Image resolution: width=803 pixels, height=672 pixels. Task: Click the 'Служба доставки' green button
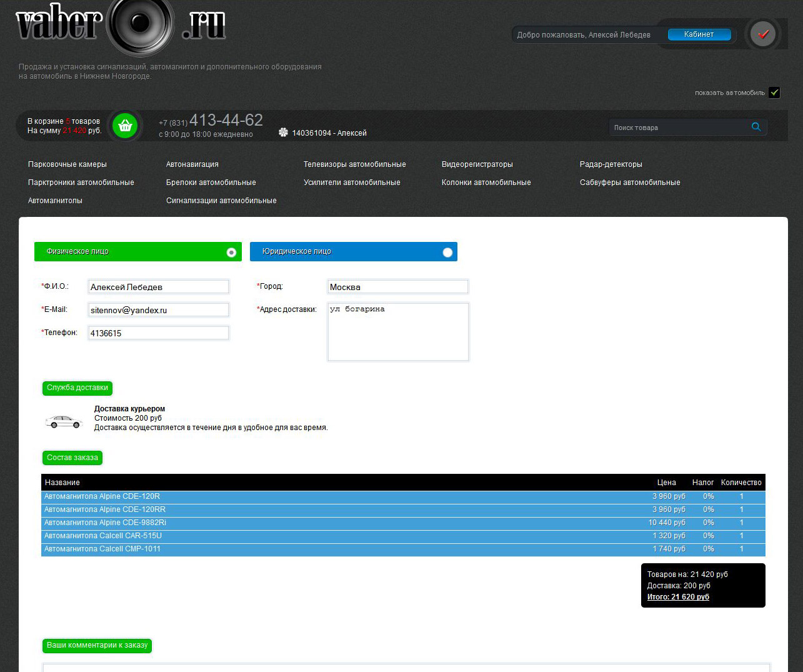point(77,388)
